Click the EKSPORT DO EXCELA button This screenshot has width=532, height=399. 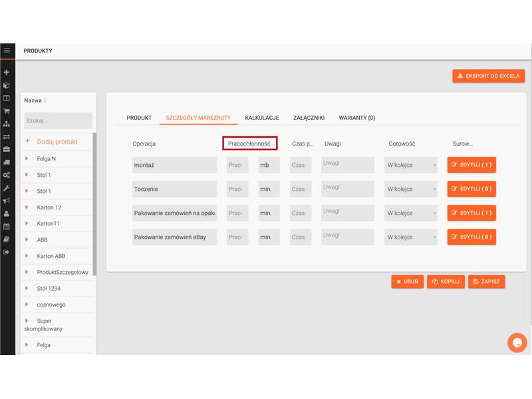[488, 76]
